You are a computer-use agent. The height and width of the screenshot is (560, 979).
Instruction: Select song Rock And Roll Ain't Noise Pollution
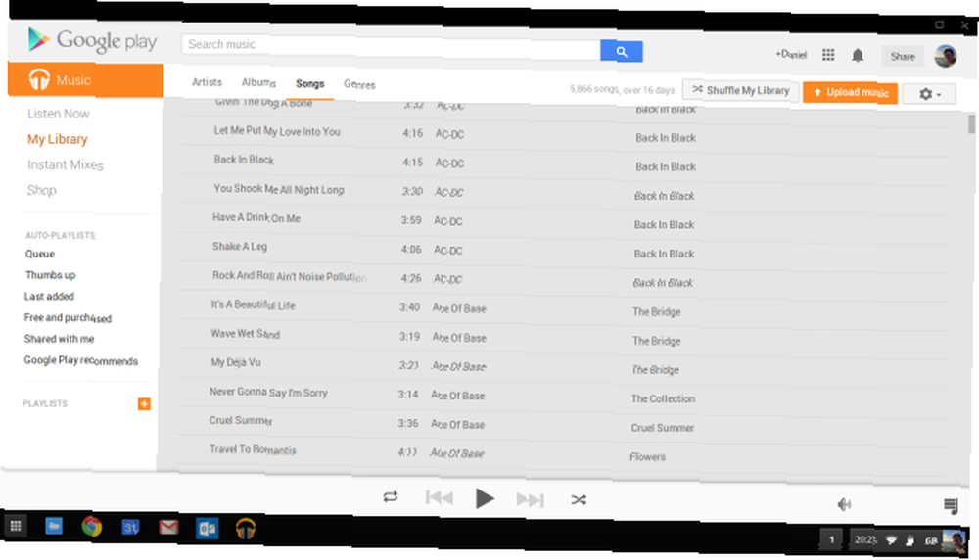pos(289,276)
